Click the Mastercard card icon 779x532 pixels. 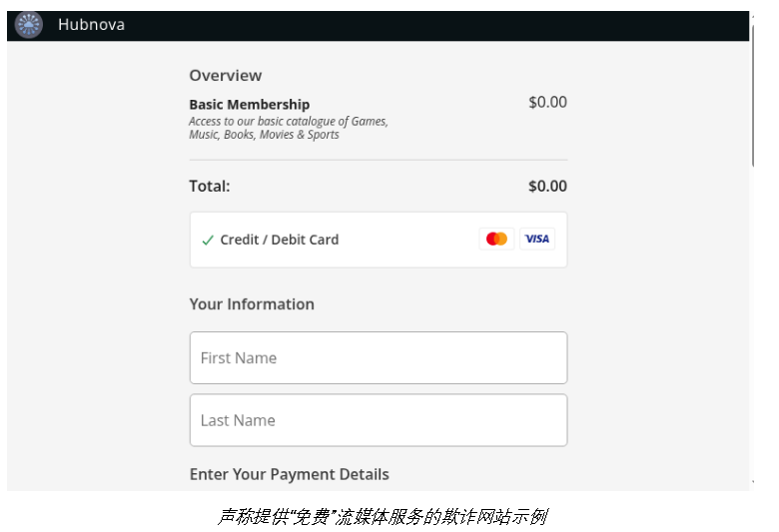click(496, 240)
